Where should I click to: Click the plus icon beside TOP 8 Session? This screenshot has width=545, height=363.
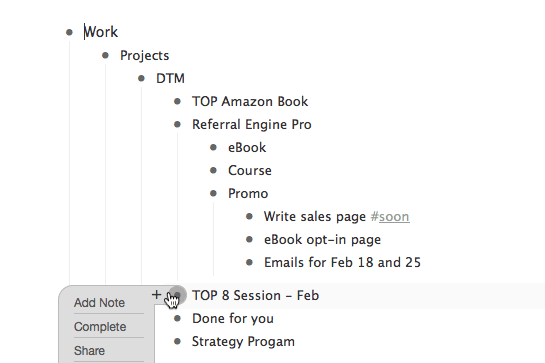156,295
